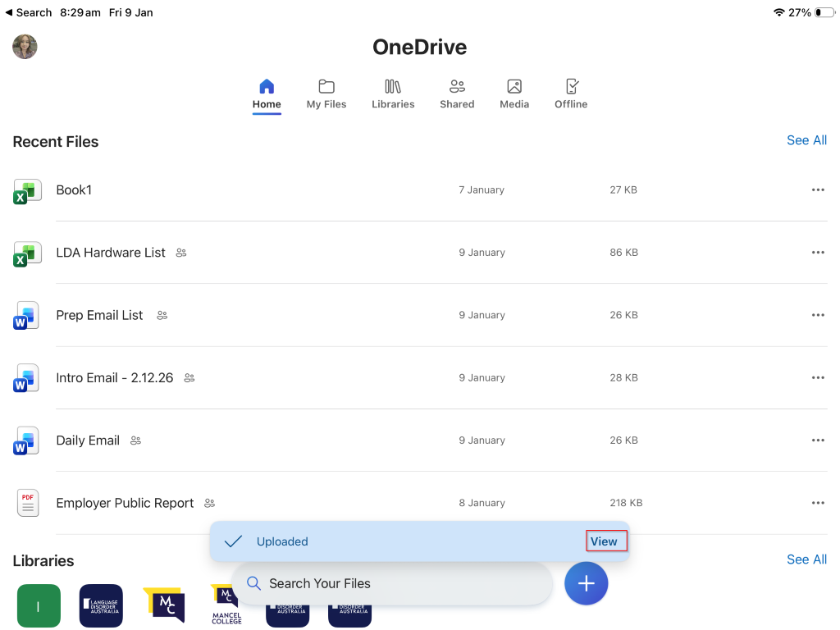Screen dimensions: 840x630
Task: Open more options for Daily Email
Action: tap(818, 441)
